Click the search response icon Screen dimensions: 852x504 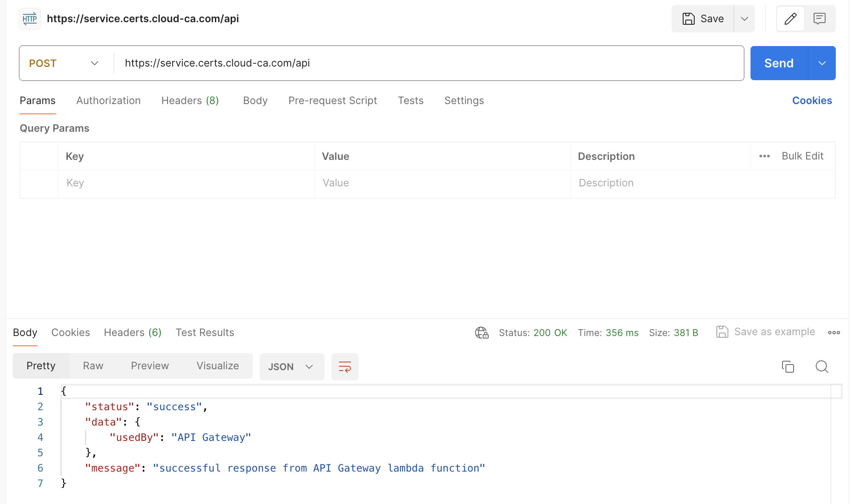tap(822, 367)
